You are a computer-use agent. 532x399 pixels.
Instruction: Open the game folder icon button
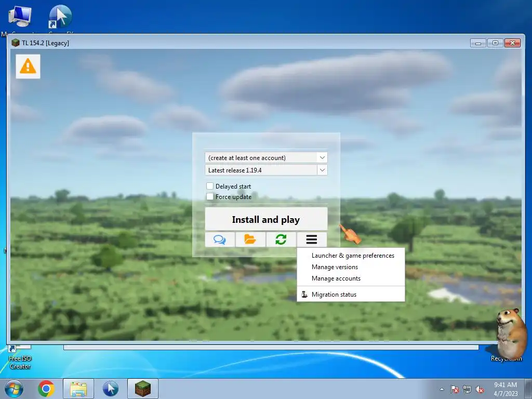250,240
